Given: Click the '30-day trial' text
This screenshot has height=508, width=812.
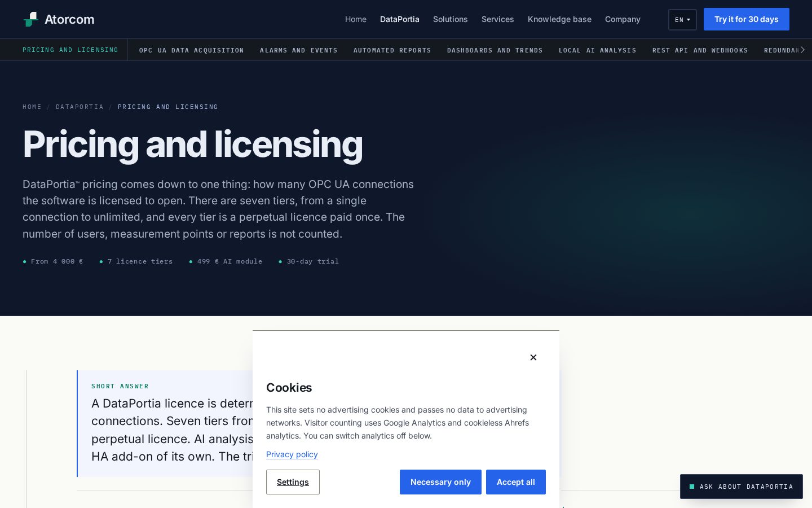Looking at the screenshot, I should pos(313,261).
